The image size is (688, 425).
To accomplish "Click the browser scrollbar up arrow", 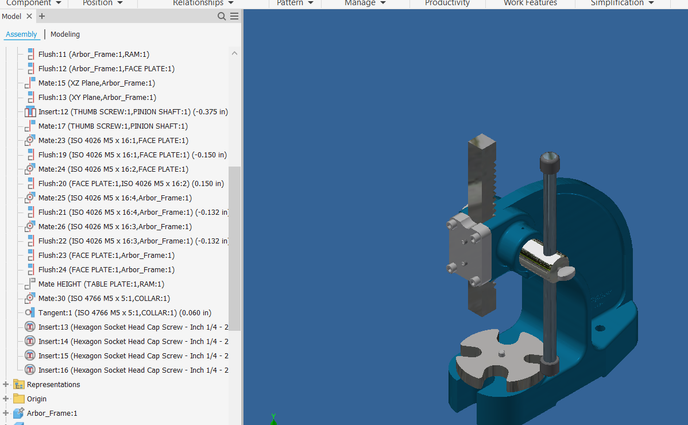I will pos(234,54).
